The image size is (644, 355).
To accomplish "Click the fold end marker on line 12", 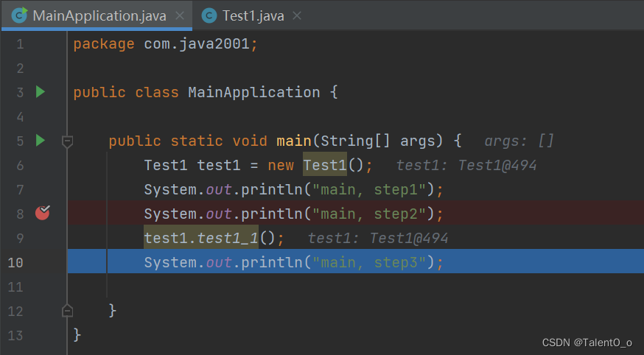I will tap(67, 311).
